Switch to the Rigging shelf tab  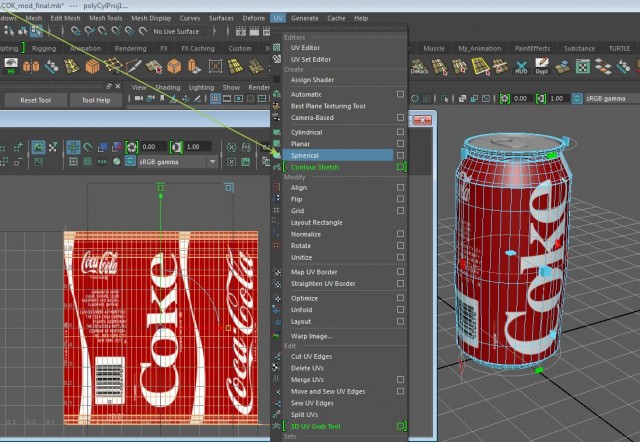[x=44, y=47]
